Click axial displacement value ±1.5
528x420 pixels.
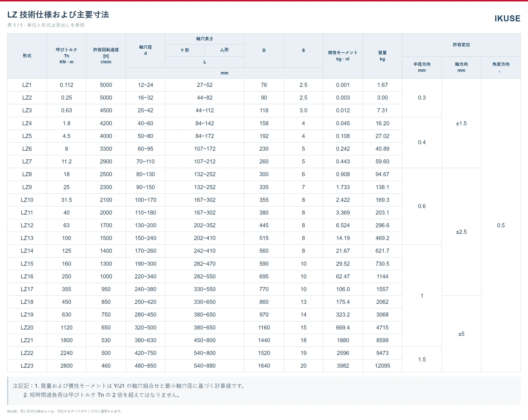pyautogui.click(x=461, y=123)
